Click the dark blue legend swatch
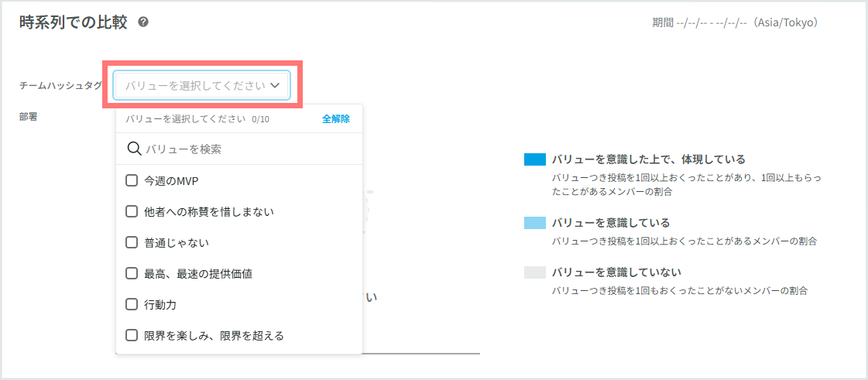 pos(535,159)
